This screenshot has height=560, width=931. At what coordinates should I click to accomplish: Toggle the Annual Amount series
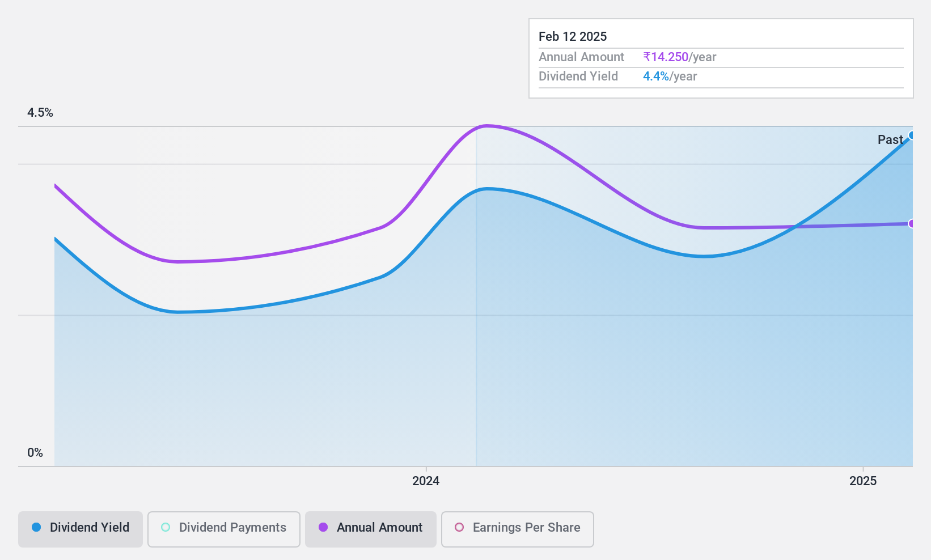coord(371,529)
